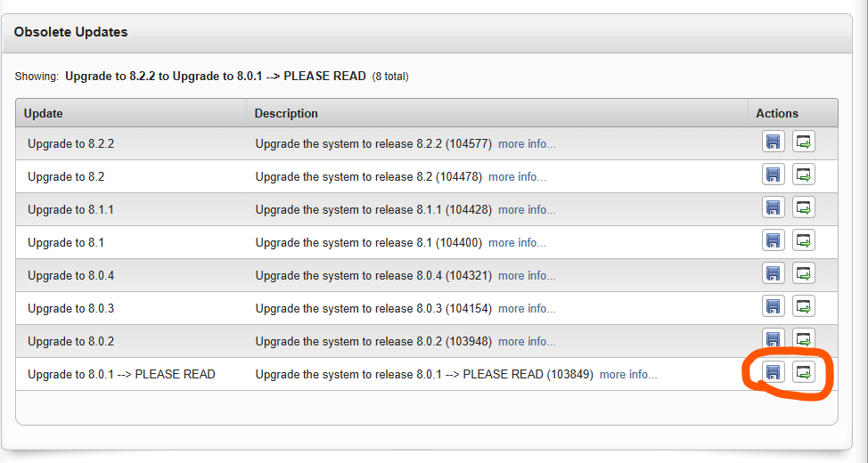Click the floppy disk icon for Upgrade to 8.2
Viewport: 868px width, 463px height.
(774, 175)
